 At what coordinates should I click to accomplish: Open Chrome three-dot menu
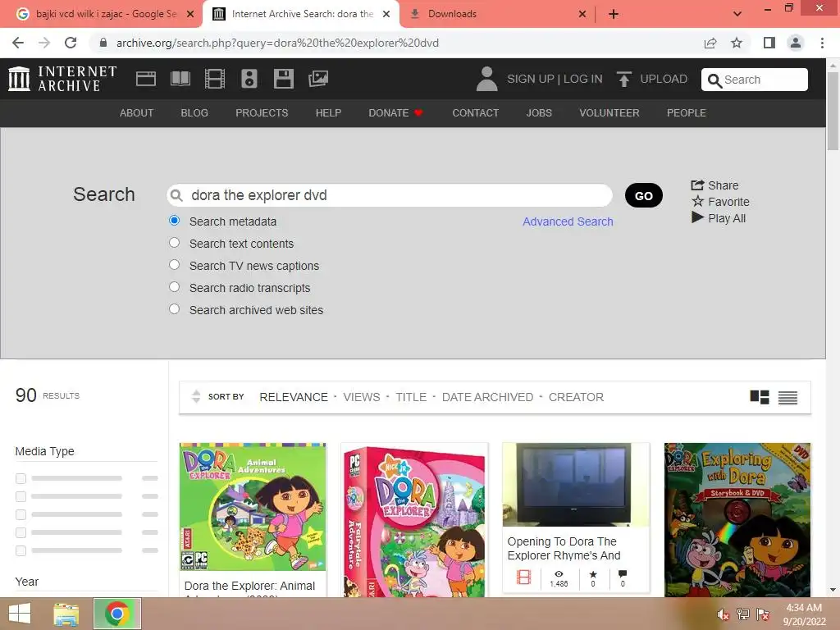tap(822, 43)
